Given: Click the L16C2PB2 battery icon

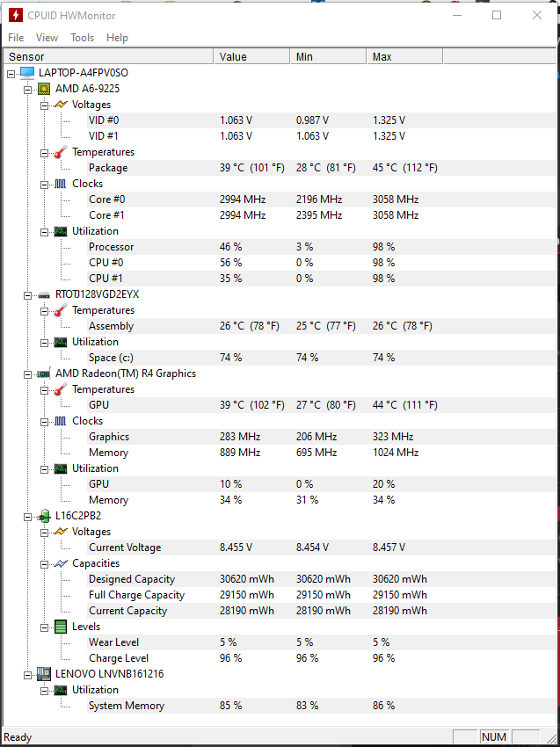Looking at the screenshot, I should (44, 516).
